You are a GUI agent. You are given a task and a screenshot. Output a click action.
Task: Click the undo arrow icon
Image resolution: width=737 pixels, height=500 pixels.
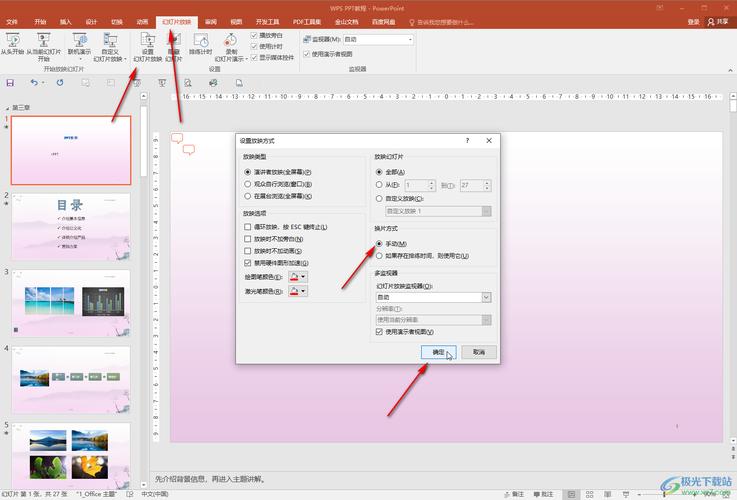tap(34, 83)
